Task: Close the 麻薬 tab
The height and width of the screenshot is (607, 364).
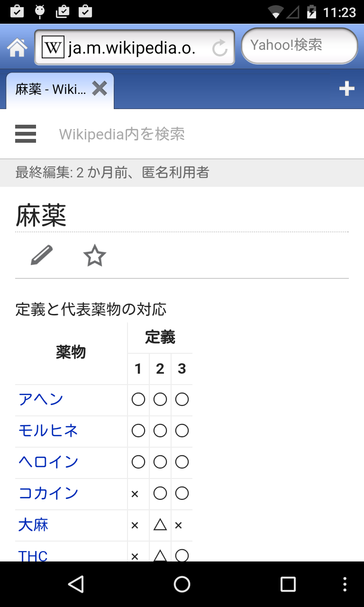Action: (x=100, y=89)
